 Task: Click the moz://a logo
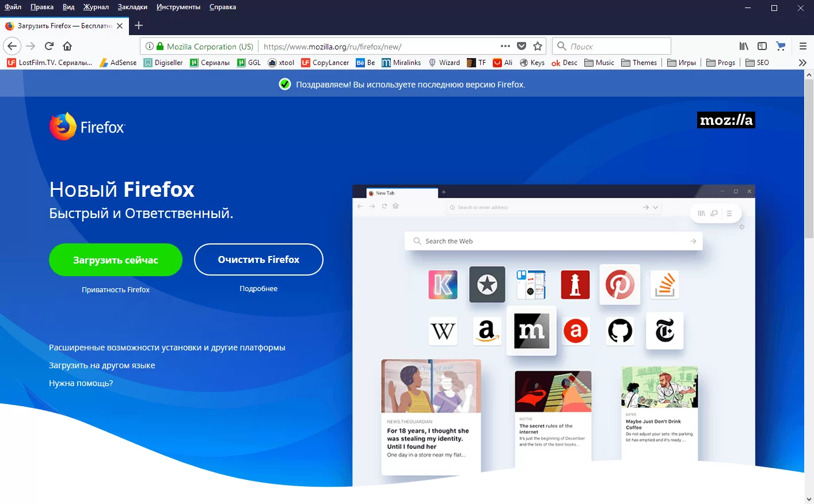[726, 120]
